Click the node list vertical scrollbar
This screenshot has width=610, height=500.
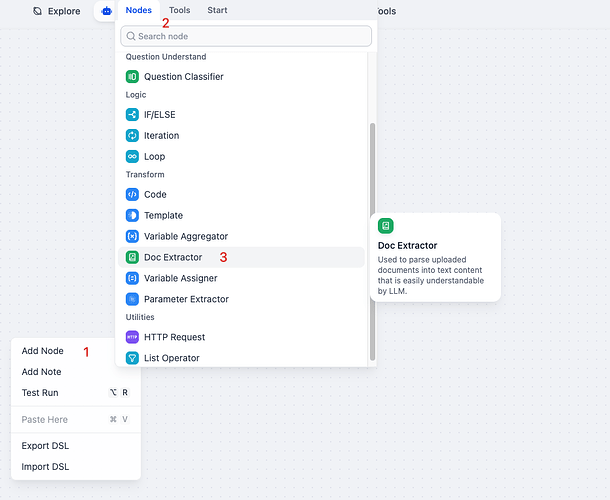[372, 241]
